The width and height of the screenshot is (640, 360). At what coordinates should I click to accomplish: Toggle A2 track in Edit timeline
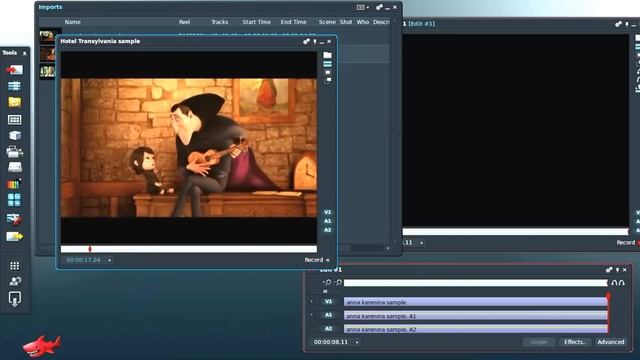click(x=329, y=329)
